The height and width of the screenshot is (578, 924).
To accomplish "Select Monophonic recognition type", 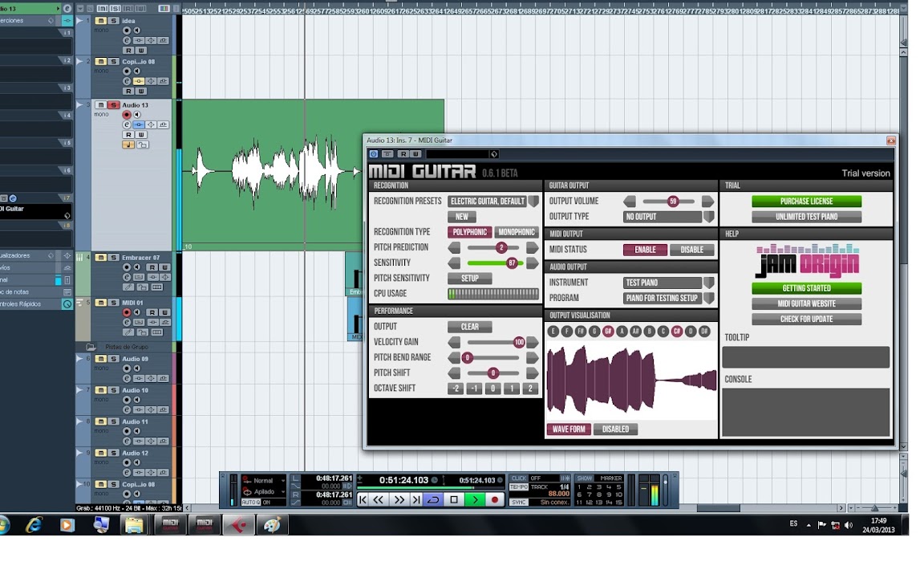I will pos(516,232).
